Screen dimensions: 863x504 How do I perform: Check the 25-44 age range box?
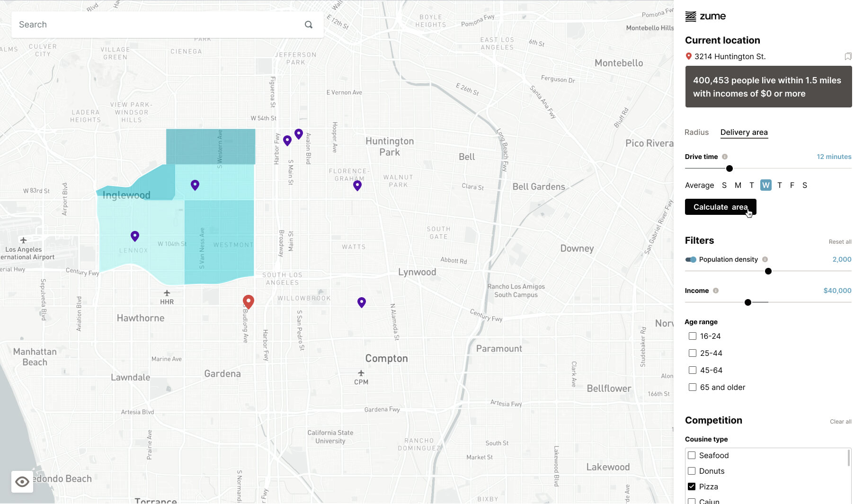point(693,353)
